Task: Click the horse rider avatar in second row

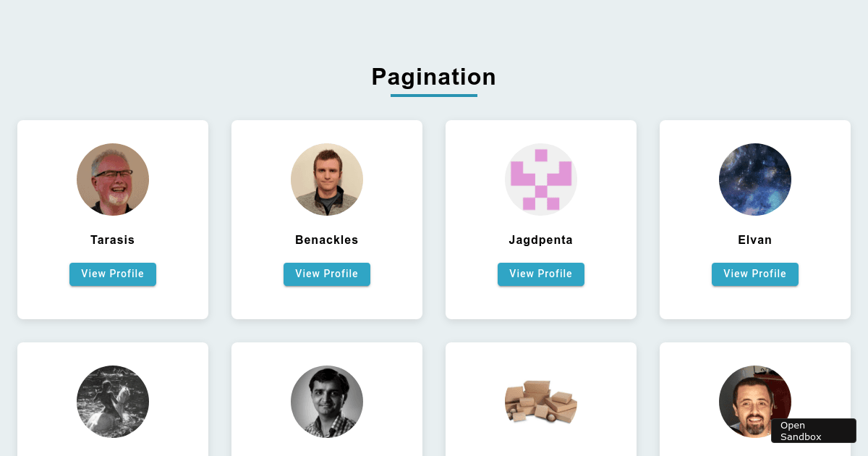Action: (x=113, y=402)
